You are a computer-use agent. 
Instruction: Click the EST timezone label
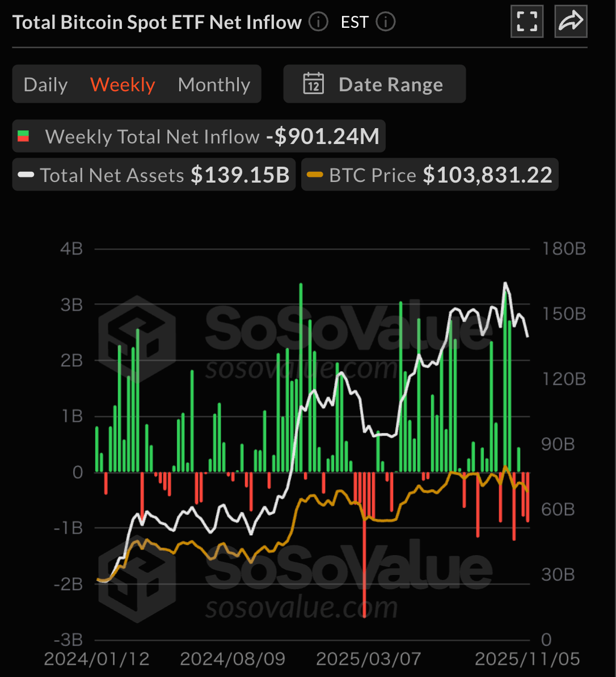(x=355, y=22)
